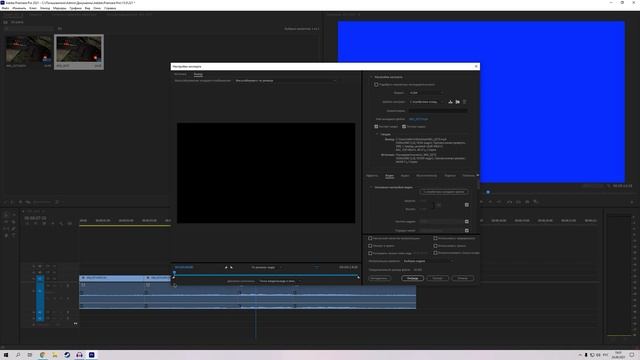Click the current timecode in export preview
Screen dimensions: 640x360
pos(184,267)
